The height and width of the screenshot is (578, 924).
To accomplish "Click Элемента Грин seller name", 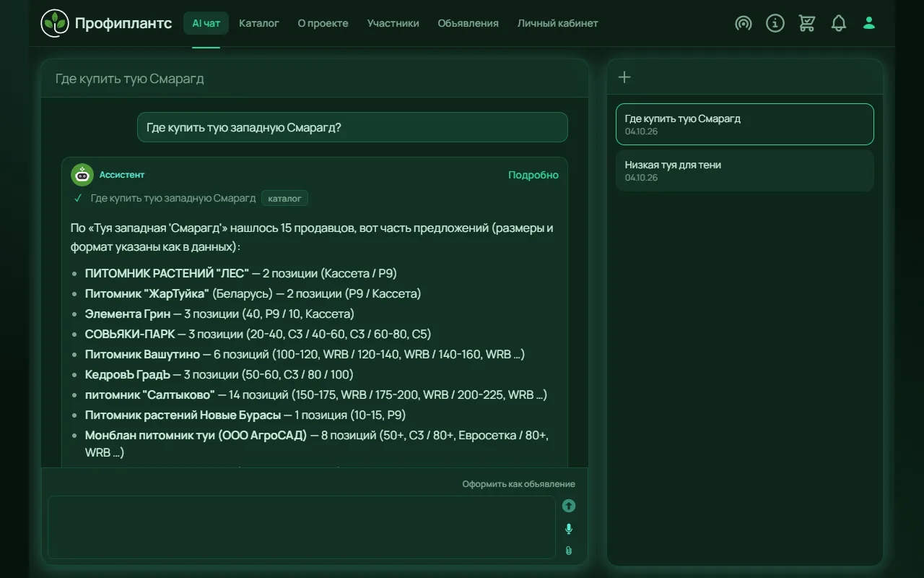I will tap(128, 314).
